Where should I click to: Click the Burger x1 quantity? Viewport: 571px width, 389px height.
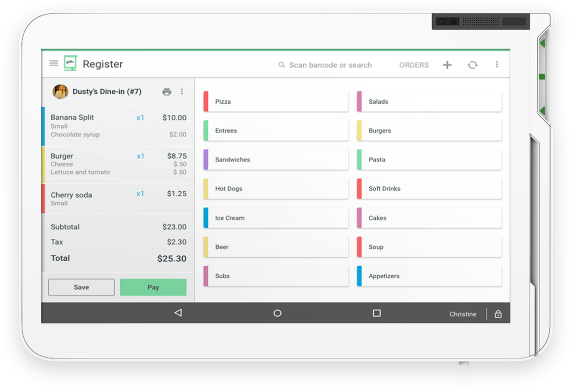[140, 156]
